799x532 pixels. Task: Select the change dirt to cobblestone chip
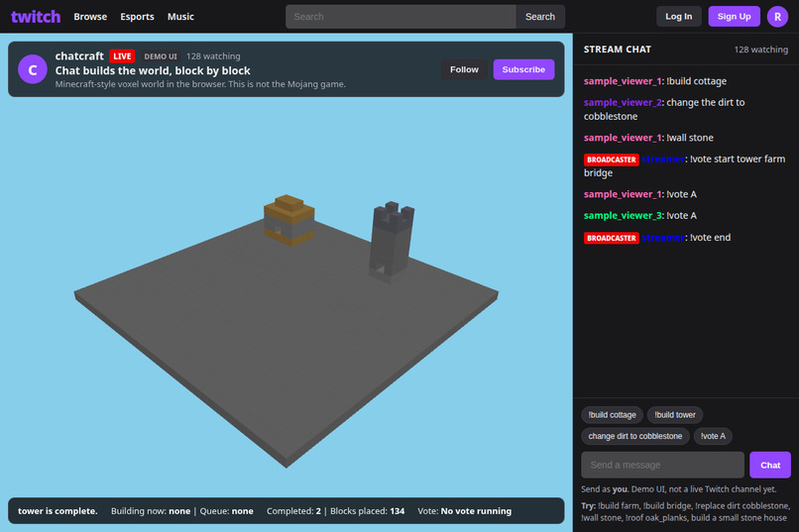point(634,436)
